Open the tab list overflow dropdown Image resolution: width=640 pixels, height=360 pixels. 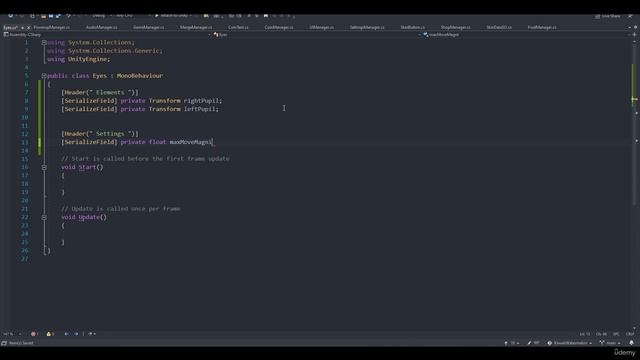point(629,27)
